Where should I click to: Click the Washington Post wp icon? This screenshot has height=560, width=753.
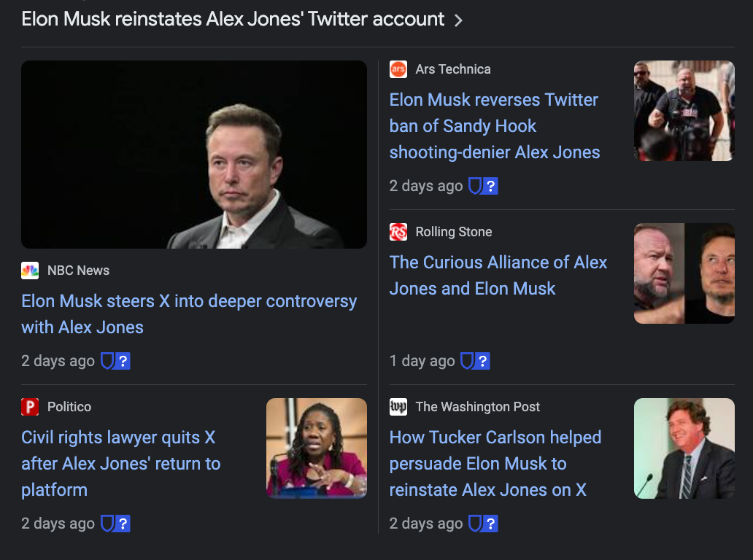pyautogui.click(x=398, y=407)
